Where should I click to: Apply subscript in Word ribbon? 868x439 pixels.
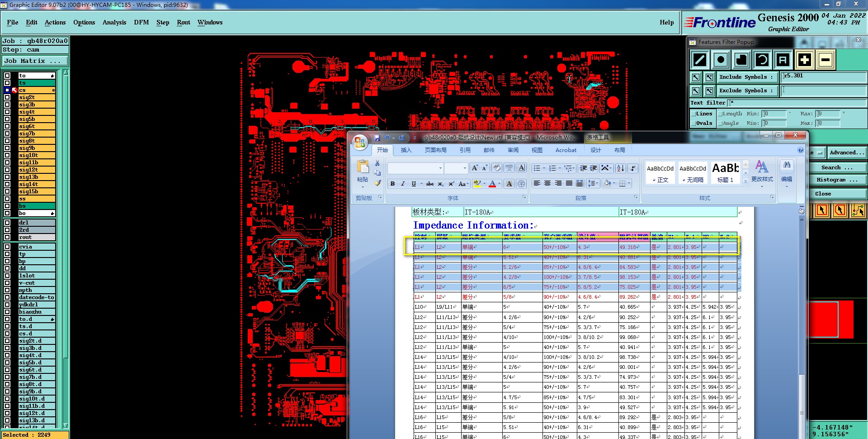(441, 184)
